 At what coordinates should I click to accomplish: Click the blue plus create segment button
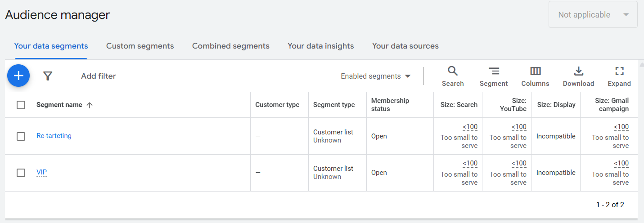(x=18, y=76)
